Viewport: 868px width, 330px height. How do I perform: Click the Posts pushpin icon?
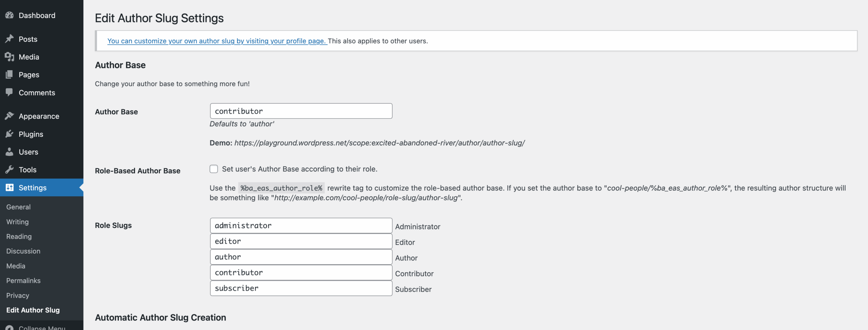(9, 39)
